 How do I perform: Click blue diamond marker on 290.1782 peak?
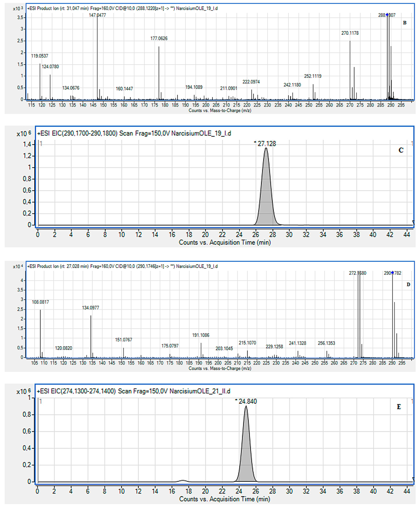(392, 273)
